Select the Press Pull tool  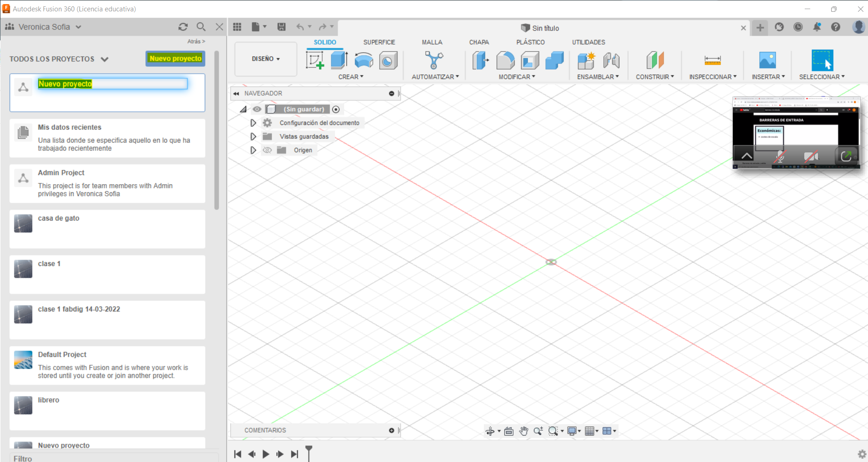pos(480,60)
